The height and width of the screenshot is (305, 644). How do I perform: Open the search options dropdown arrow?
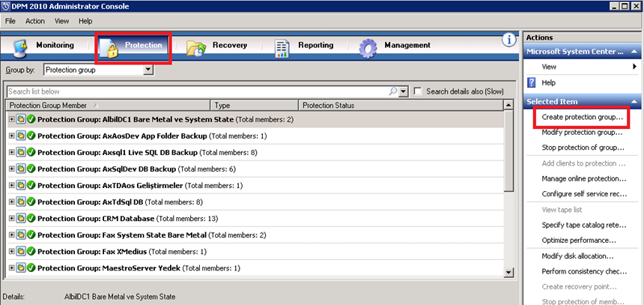404,91
